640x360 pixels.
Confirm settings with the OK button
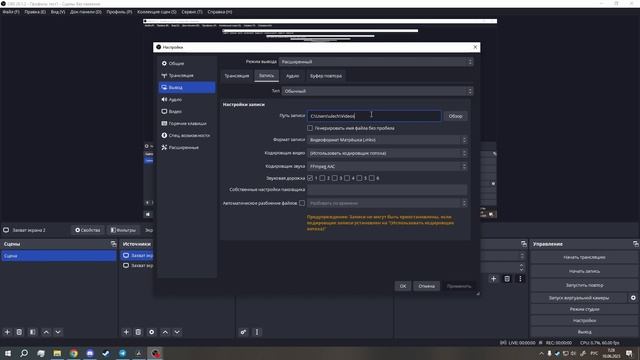pos(403,286)
